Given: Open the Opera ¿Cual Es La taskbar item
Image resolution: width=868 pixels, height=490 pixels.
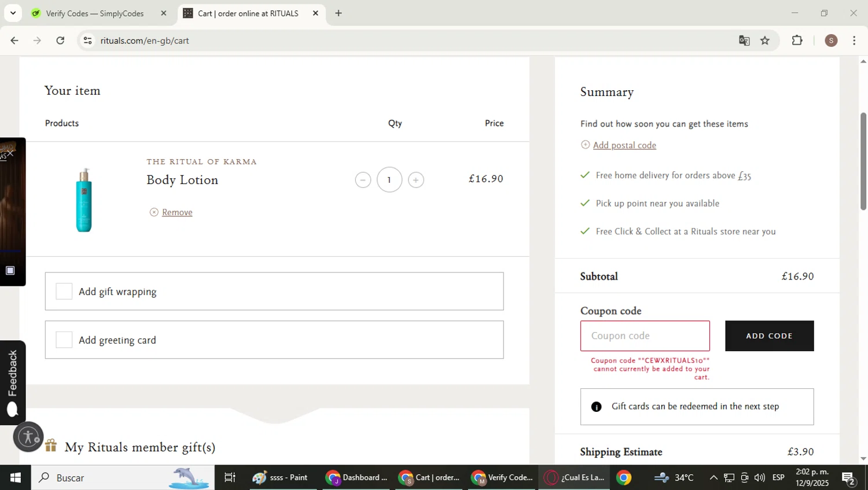Looking at the screenshot, I should coord(575,478).
